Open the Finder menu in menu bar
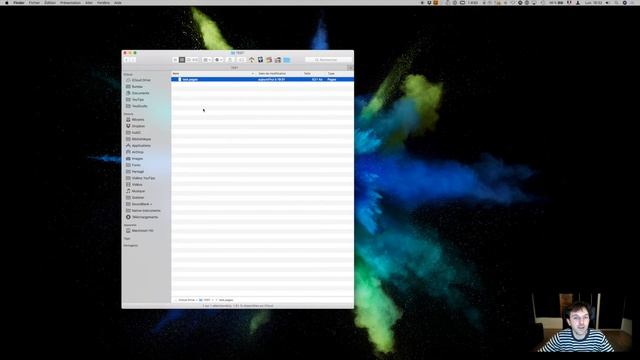This screenshot has width=640, height=360. coord(19,2)
